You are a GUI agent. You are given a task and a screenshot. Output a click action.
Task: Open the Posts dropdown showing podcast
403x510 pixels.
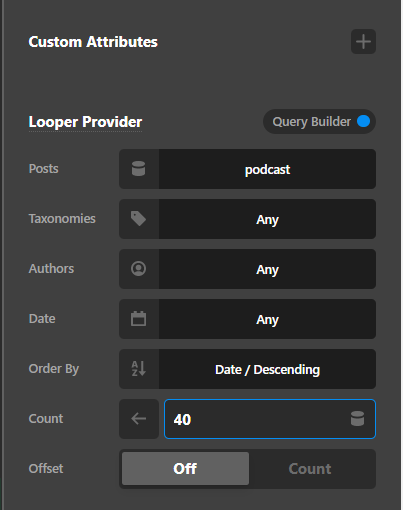tap(267, 169)
